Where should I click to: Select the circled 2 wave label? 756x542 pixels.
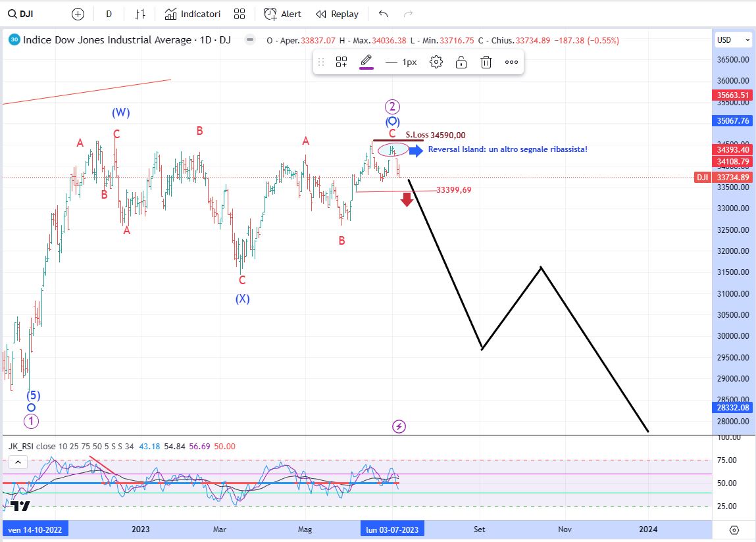tap(392, 107)
